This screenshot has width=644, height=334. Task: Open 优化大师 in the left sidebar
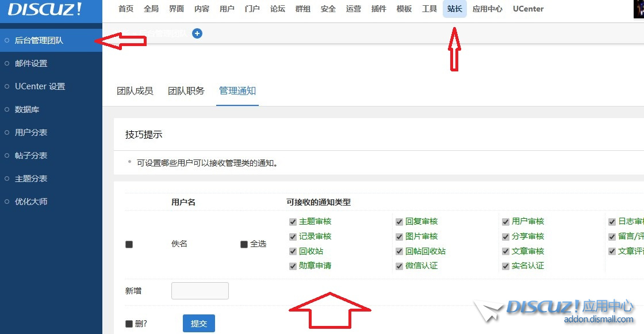tap(31, 202)
